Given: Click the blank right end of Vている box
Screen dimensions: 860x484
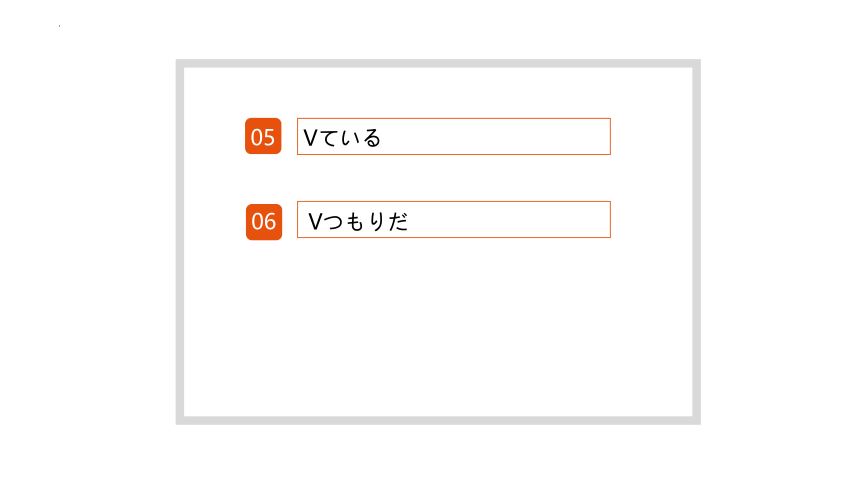Looking at the screenshot, I should click(x=494, y=136).
